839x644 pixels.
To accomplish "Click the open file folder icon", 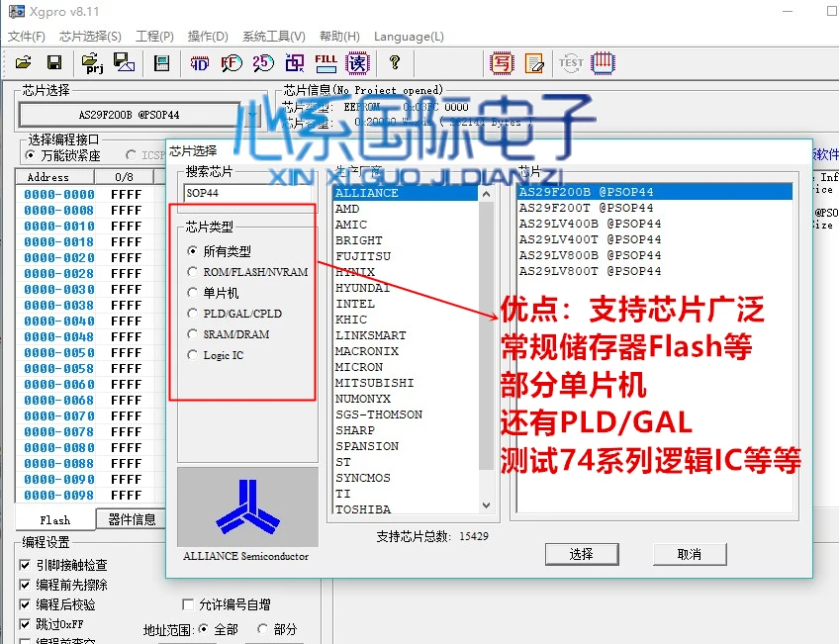I will pos(23,62).
